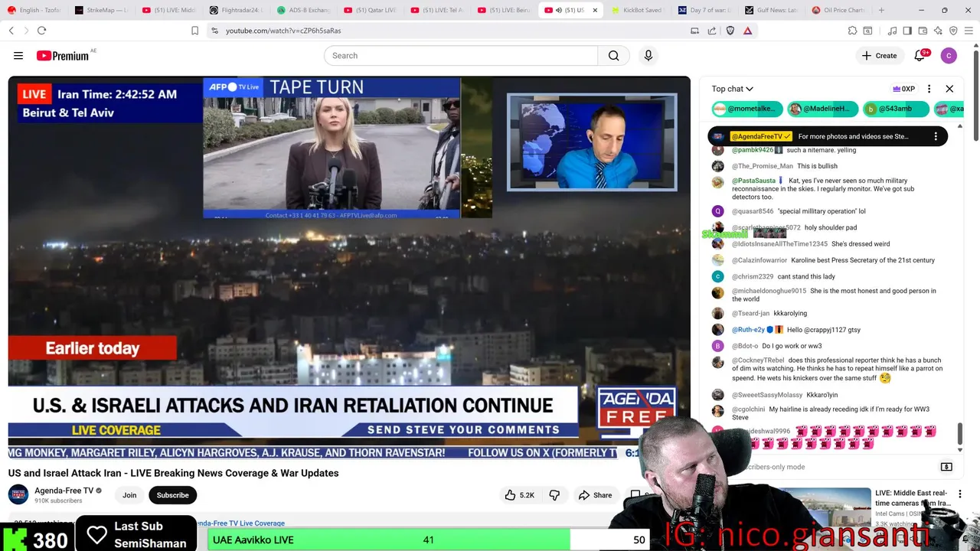Click the Create button
Viewport: 980px width, 551px height.
879,55
